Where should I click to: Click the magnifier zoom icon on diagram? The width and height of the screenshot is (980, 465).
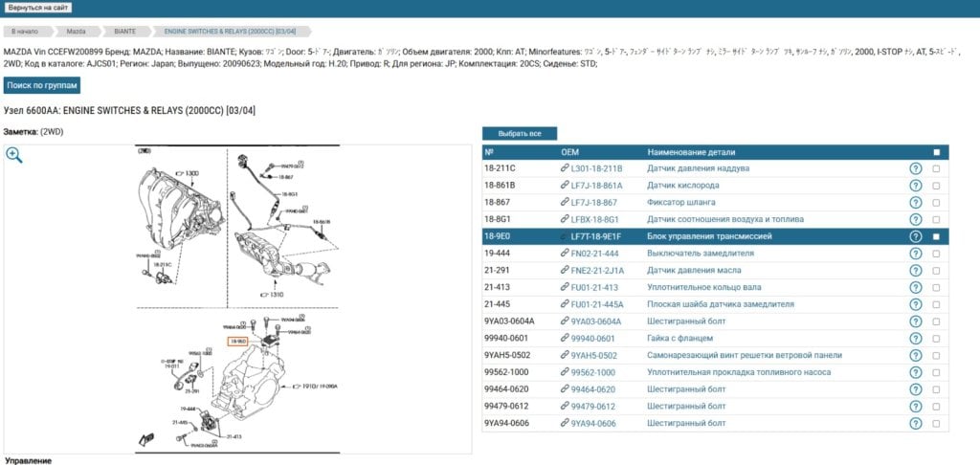13,156
